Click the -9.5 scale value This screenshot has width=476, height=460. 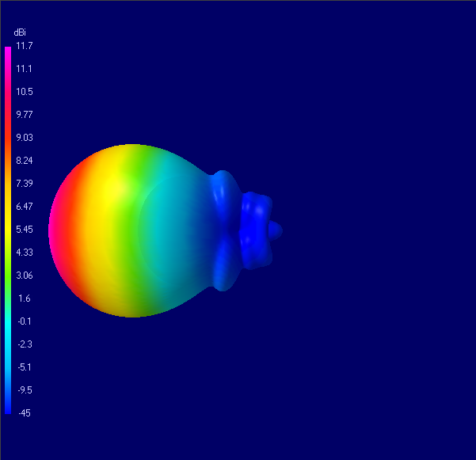tap(25, 390)
